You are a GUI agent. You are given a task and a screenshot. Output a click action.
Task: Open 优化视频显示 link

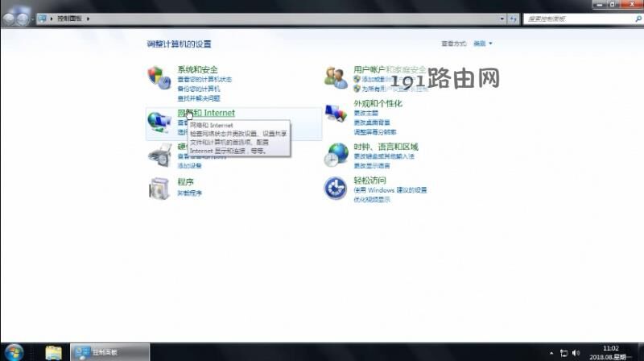click(x=372, y=199)
